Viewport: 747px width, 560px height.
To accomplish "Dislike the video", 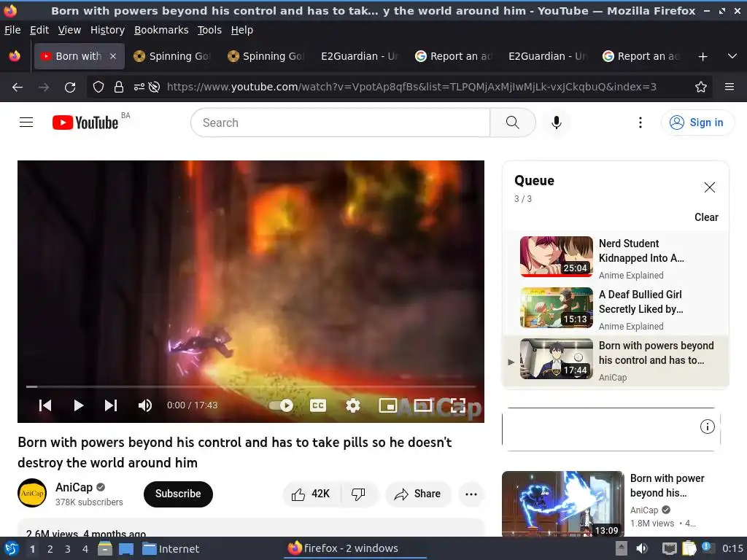I will coord(359,494).
